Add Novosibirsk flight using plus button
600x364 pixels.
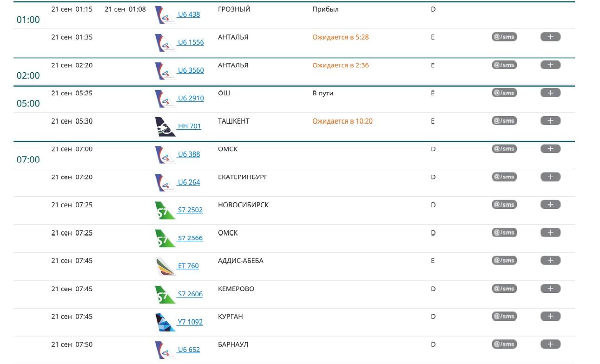click(x=550, y=205)
